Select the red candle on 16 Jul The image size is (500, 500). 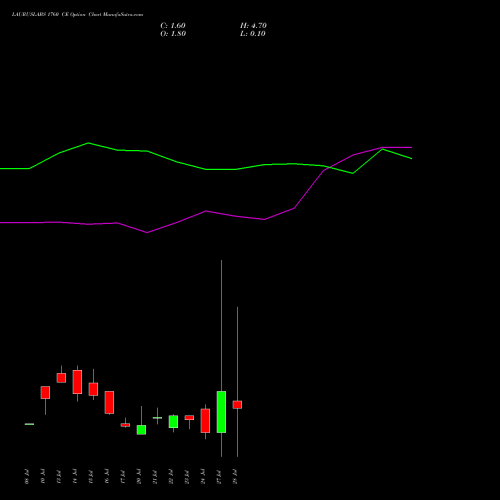point(109,403)
